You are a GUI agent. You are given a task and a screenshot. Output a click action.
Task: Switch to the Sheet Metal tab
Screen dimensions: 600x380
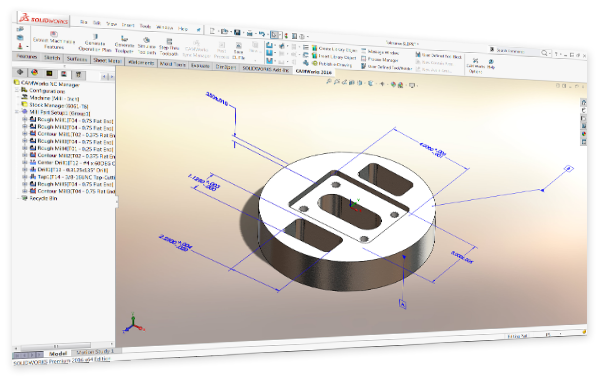click(107, 60)
